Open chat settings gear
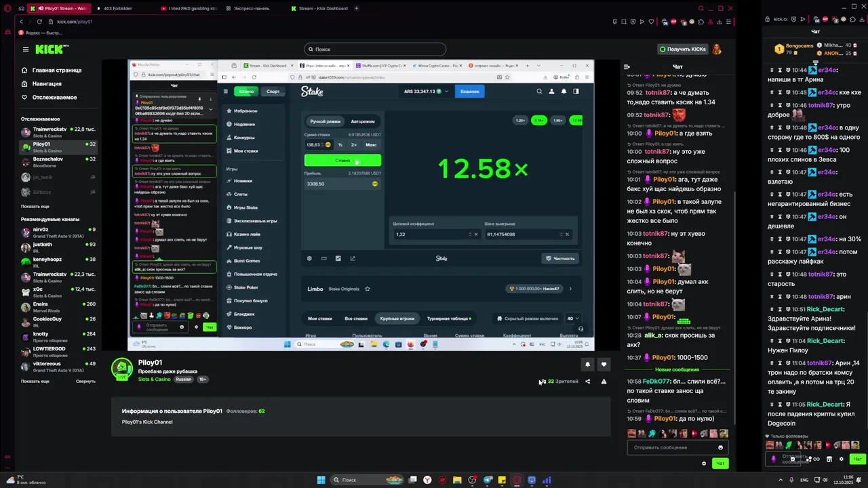The image size is (868, 488). [x=704, y=464]
